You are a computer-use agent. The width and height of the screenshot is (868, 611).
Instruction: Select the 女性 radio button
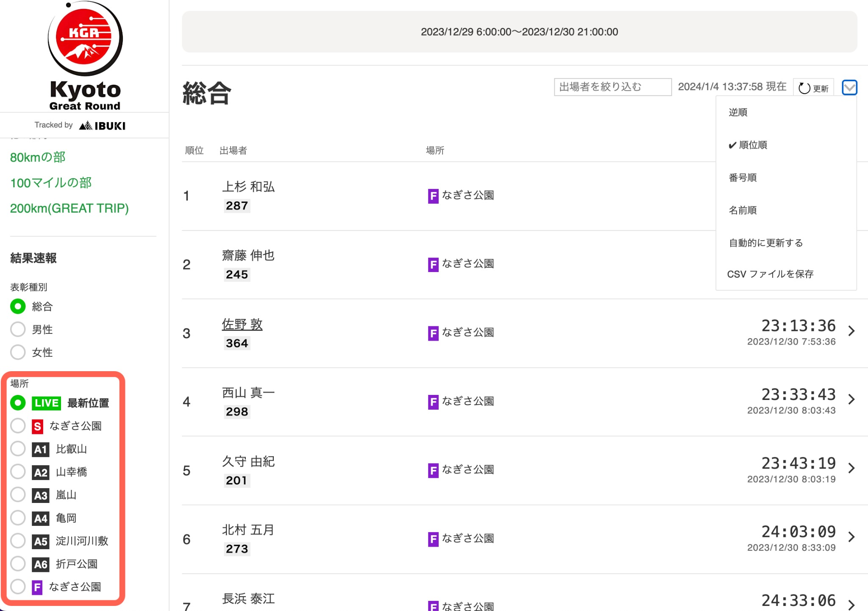click(x=18, y=352)
